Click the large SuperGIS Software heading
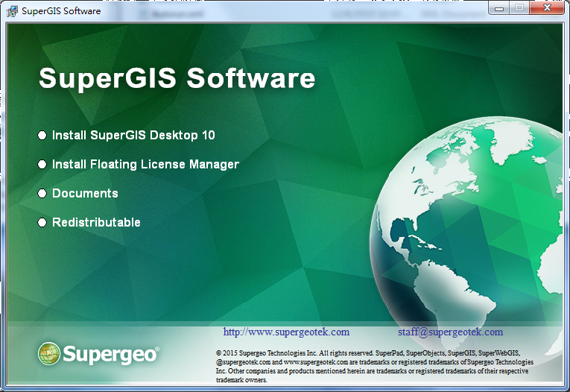Screen dimensions: 570x392 (177, 78)
